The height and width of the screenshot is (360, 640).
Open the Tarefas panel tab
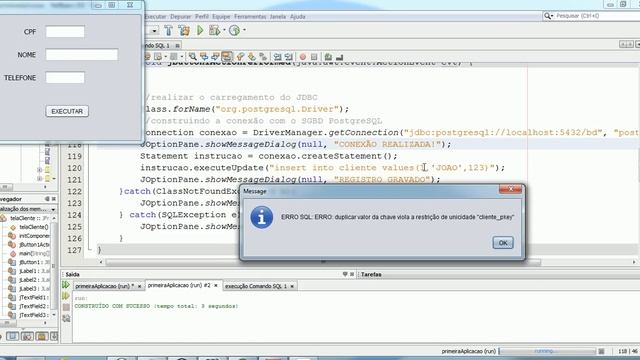pos(371,275)
